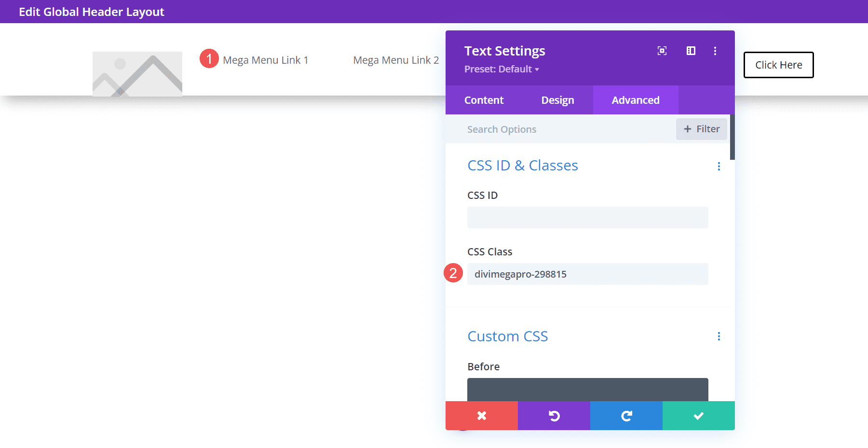868x448 pixels.
Task: Open Text Settings three-dot options menu
Action: click(x=715, y=51)
